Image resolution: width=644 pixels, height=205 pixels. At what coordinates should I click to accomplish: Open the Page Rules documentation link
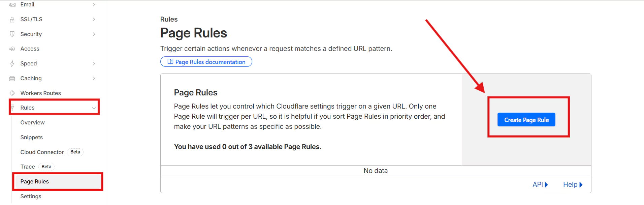pyautogui.click(x=206, y=62)
